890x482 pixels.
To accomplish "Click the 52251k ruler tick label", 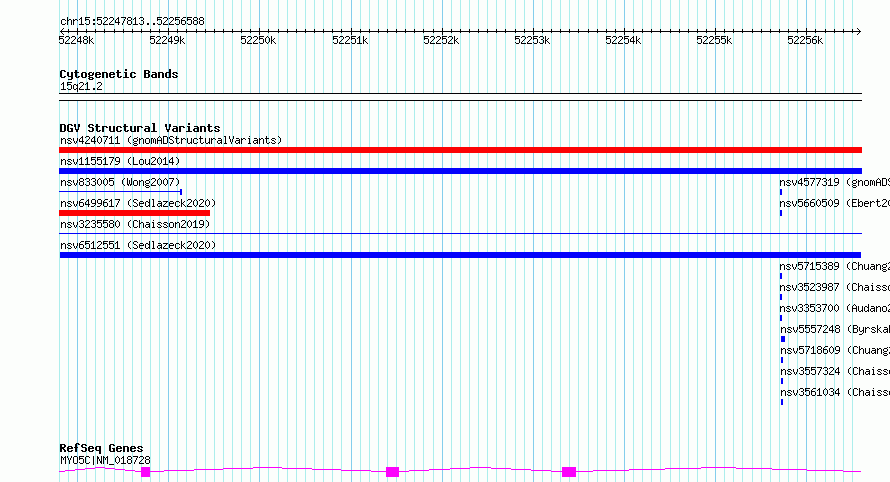I will pyautogui.click(x=350, y=40).
